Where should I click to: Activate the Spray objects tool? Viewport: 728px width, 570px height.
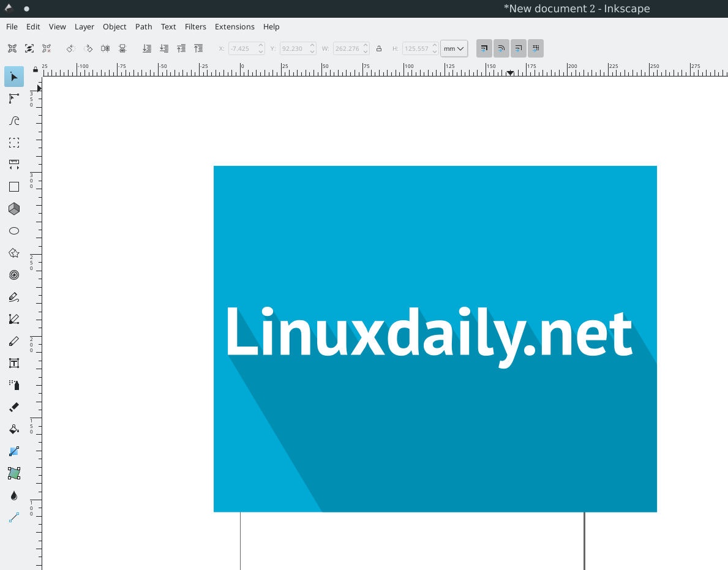coord(13,385)
